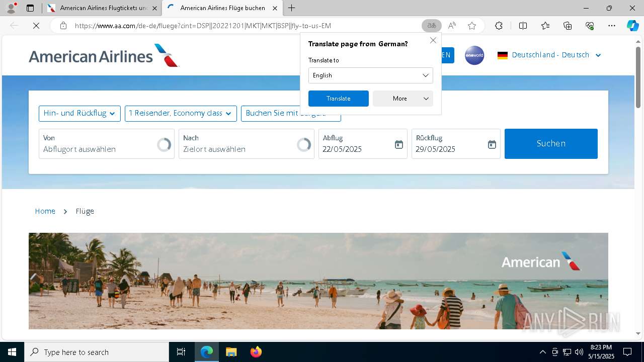644x362 pixels.
Task: Open the Edge profile icon
Action: [x=11, y=8]
